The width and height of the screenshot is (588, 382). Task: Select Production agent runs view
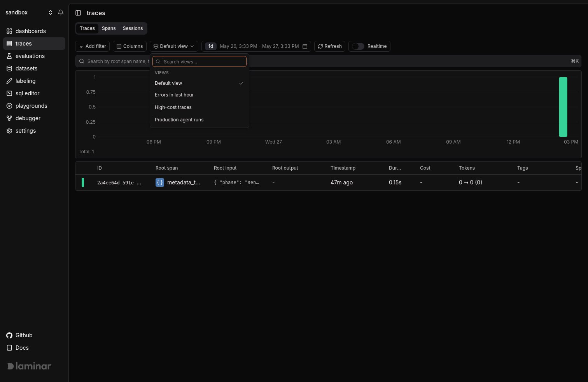[199, 120]
